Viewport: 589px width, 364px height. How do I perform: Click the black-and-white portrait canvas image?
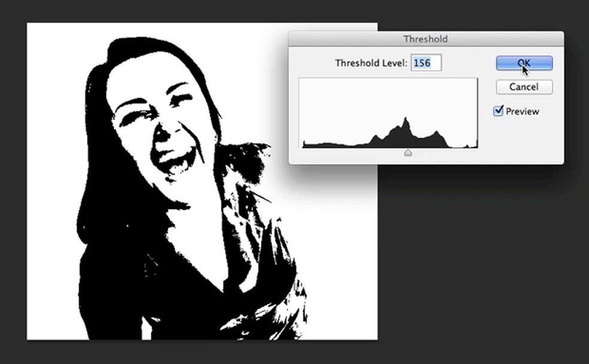[x=202, y=181]
